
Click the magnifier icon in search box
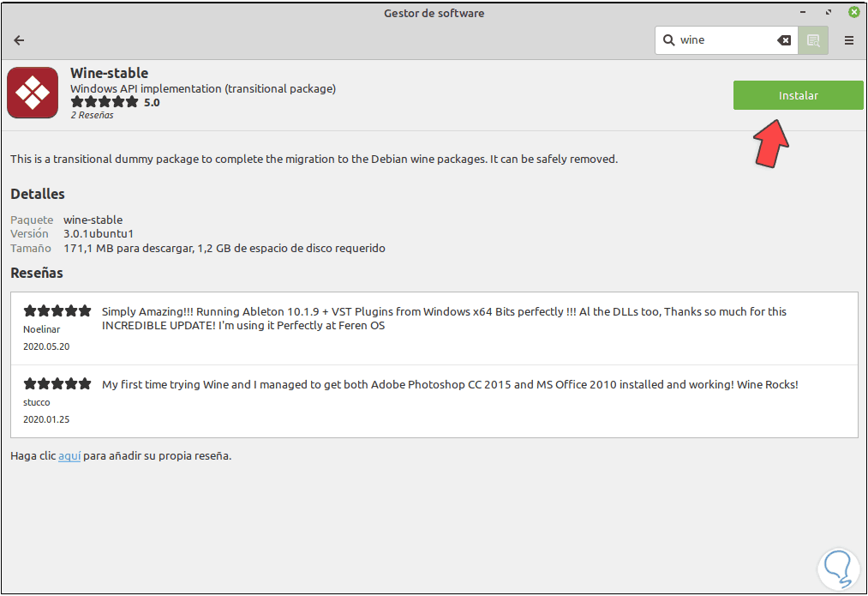(668, 40)
